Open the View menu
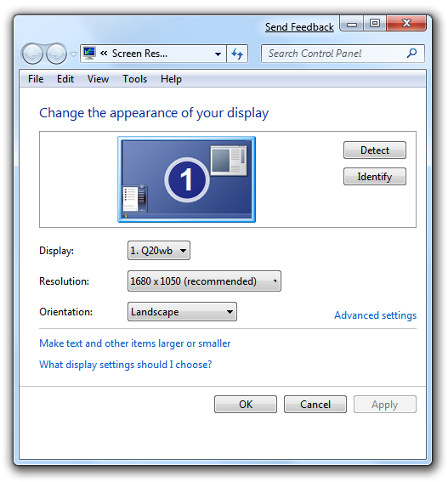 click(98, 79)
